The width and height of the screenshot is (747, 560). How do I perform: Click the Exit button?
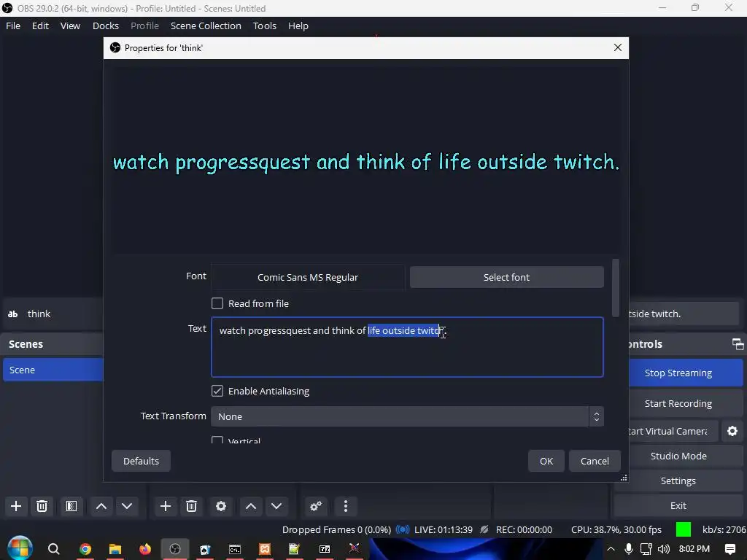pos(678,506)
